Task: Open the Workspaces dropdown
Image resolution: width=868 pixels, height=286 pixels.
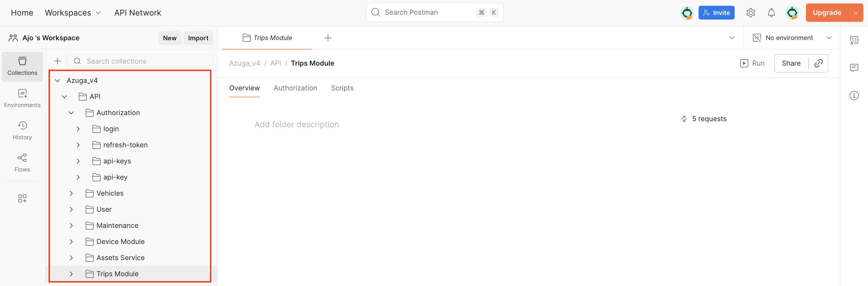Action: pyautogui.click(x=73, y=13)
